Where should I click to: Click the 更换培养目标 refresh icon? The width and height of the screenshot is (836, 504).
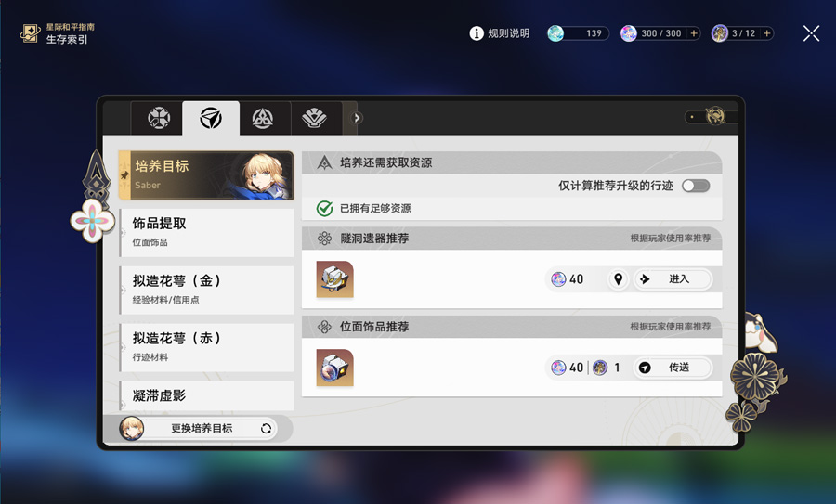pos(266,428)
